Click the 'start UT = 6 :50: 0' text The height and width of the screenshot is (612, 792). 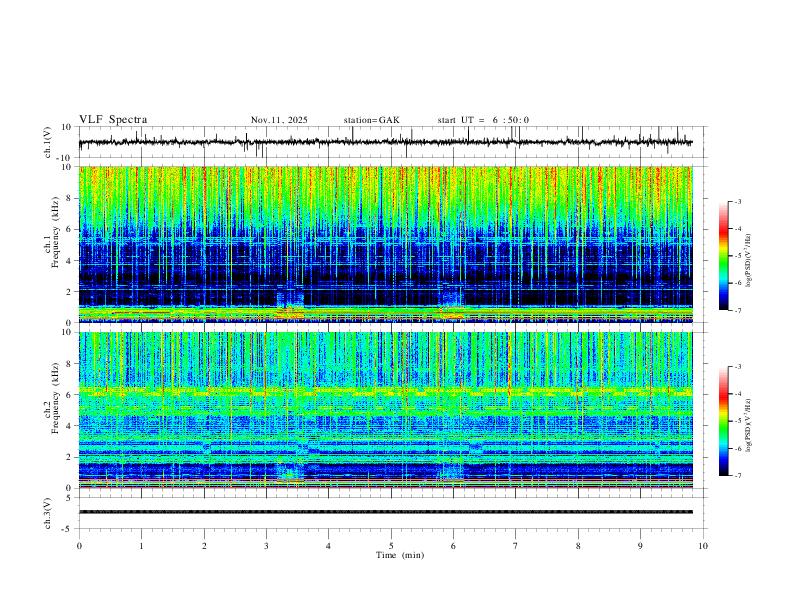coord(483,120)
